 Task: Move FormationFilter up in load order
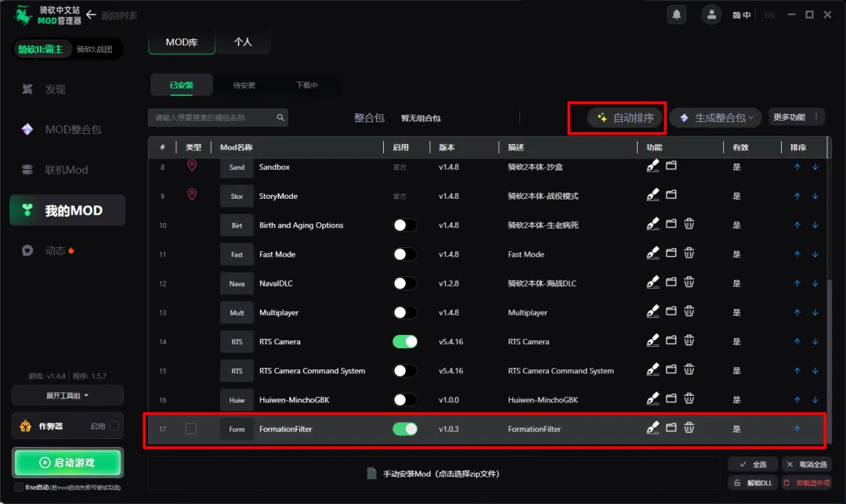coord(797,429)
